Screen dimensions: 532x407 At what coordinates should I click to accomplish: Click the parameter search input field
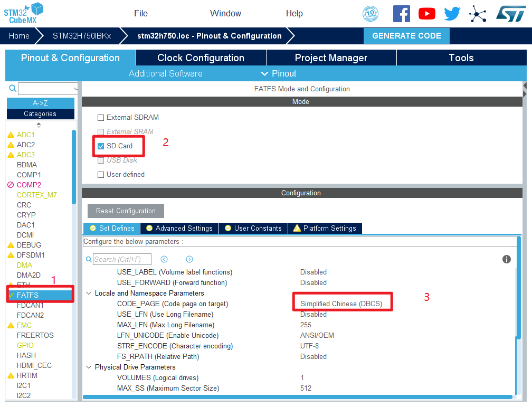[x=122, y=259]
